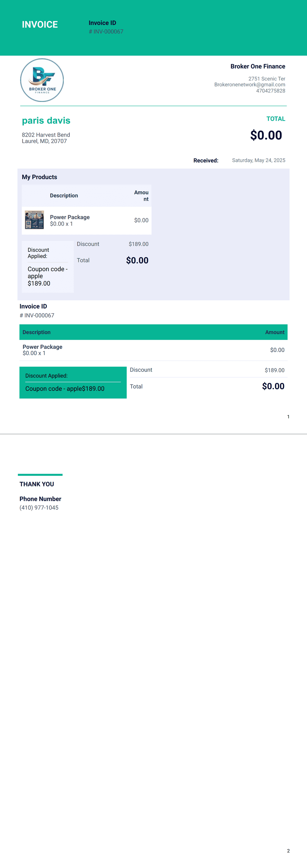Screen dimensions: 307x868
Task: Click the Broker One Finance logo
Action: tap(42, 80)
